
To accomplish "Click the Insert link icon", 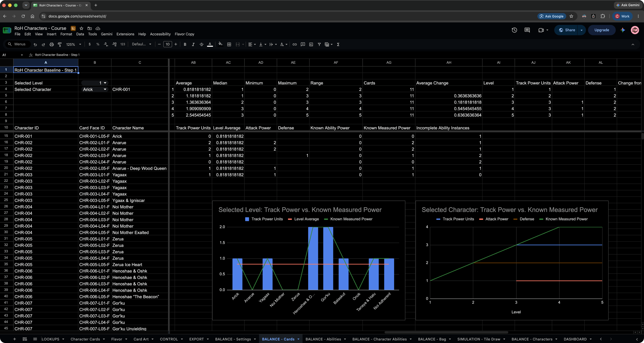I will coord(294,44).
